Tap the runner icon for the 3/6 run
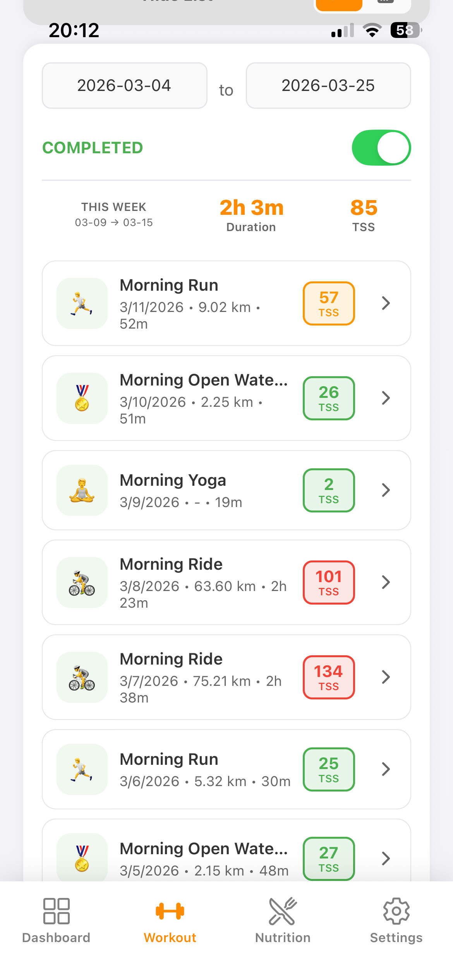Screen dimensions: 453x980 pos(82,769)
